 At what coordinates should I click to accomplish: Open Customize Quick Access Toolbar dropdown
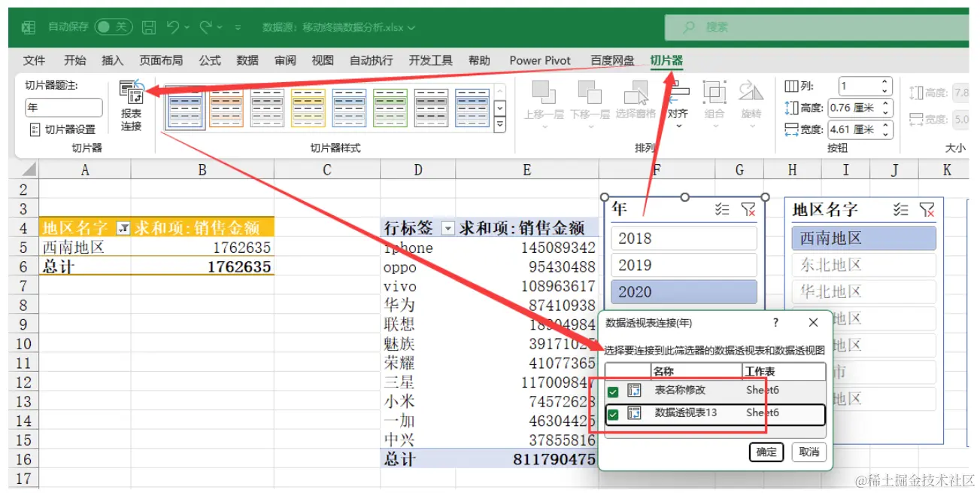(238, 28)
